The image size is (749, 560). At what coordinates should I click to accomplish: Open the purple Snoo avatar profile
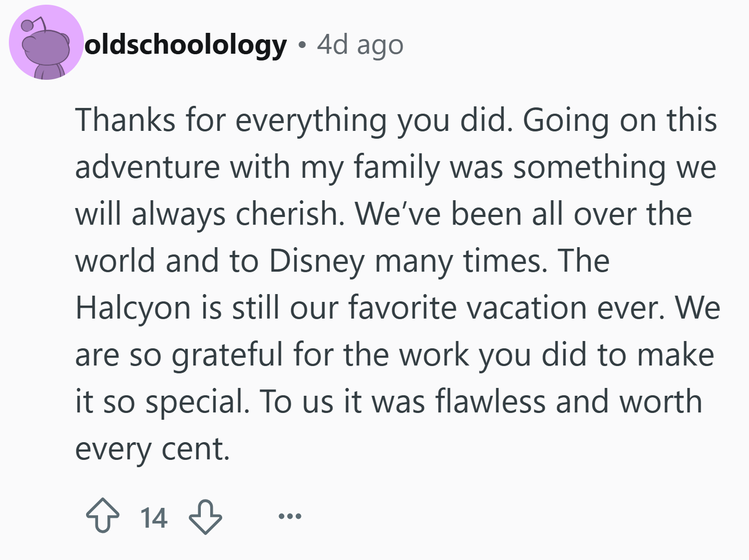coord(46,43)
